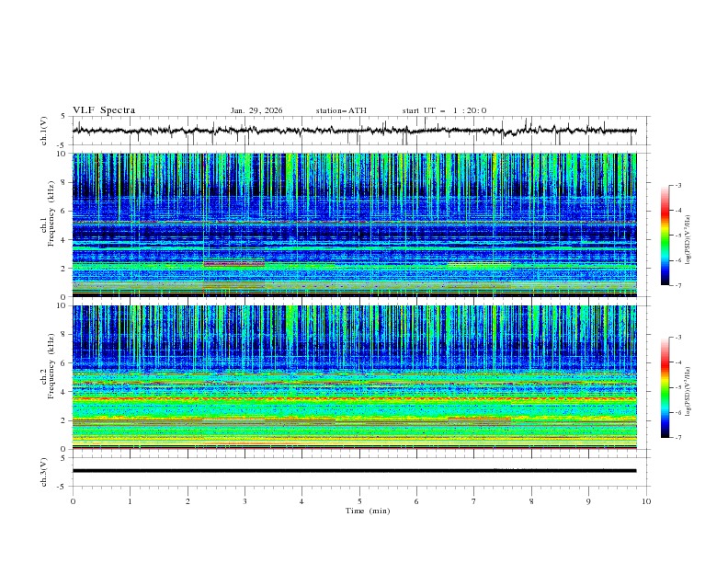Select the date text "Jan. 29, 2026"

pos(256,110)
